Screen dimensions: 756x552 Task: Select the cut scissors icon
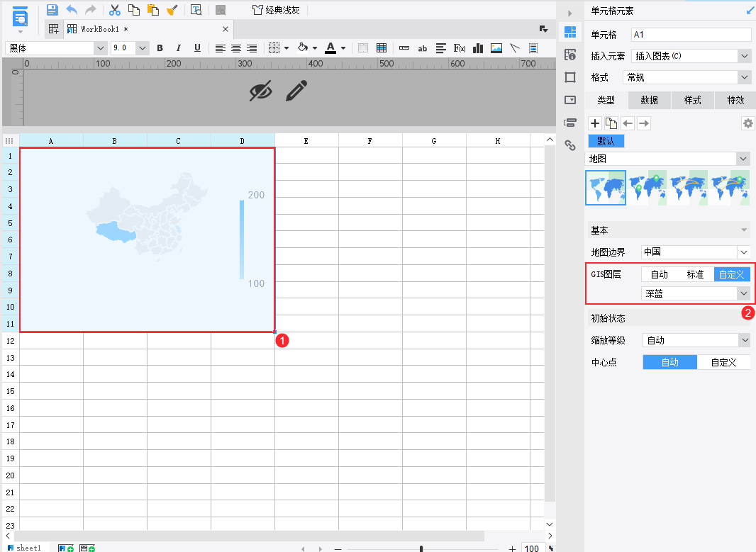pos(115,10)
